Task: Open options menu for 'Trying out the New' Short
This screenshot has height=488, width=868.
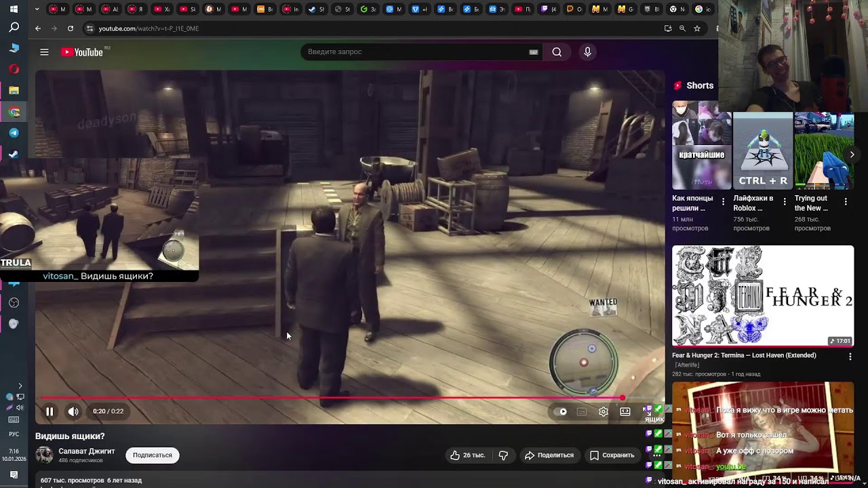Action: pos(846,202)
